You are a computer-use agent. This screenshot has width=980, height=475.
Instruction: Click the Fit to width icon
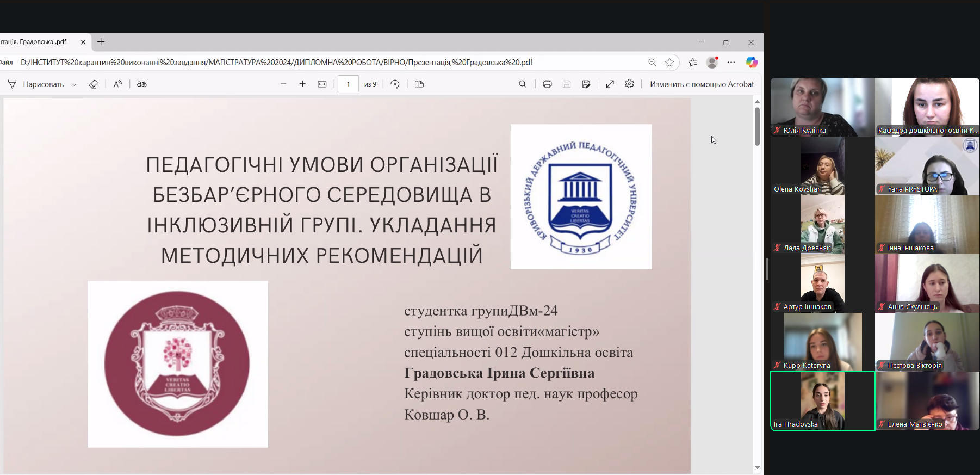(322, 84)
